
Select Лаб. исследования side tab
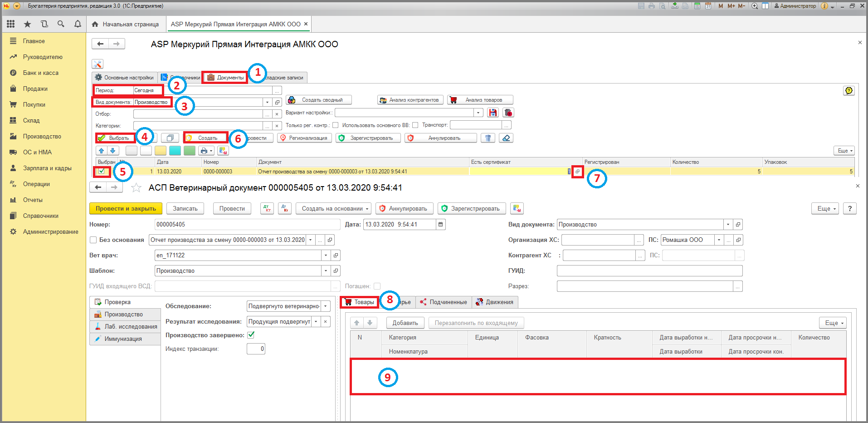(x=126, y=326)
